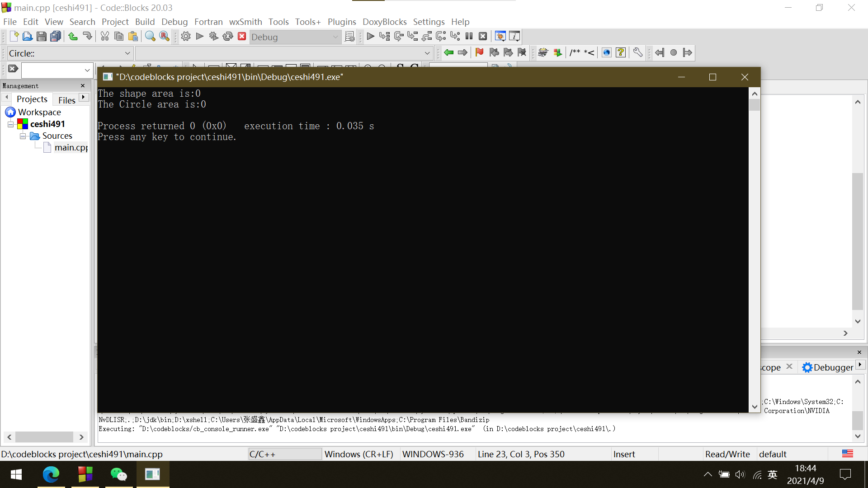Toggle bookmark with the red flag icon
Viewport: 868px width, 488px height.
coord(479,53)
